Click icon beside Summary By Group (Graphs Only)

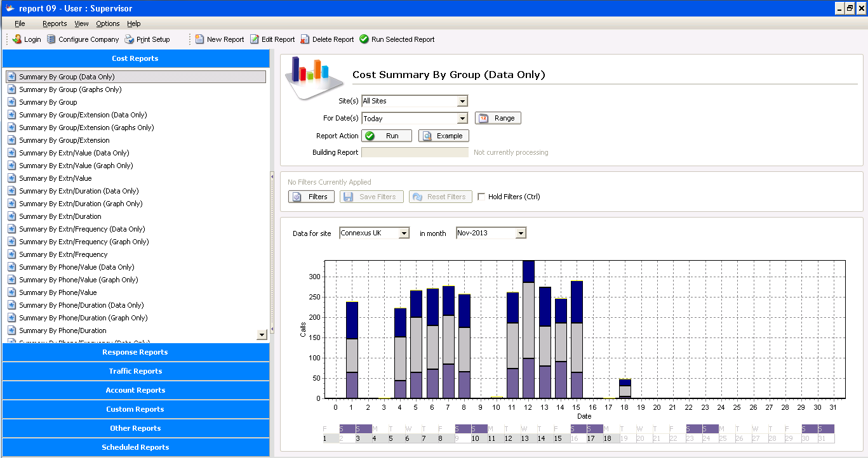tap(11, 89)
